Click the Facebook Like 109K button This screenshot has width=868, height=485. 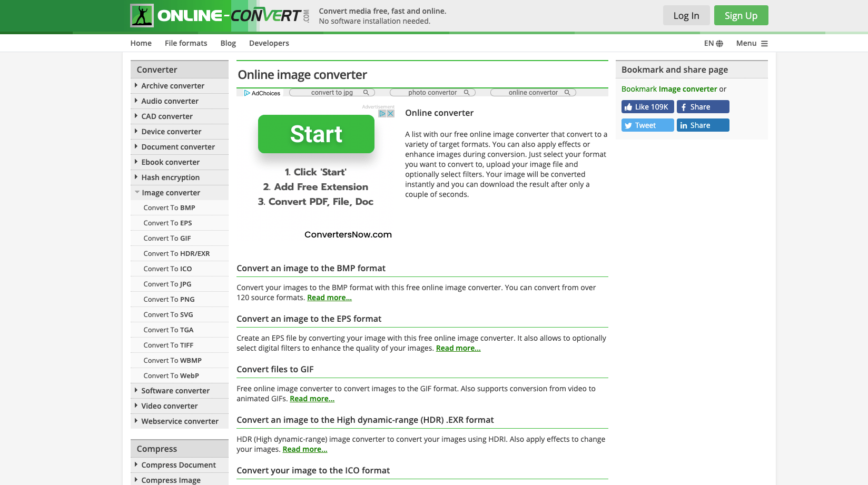pos(647,106)
